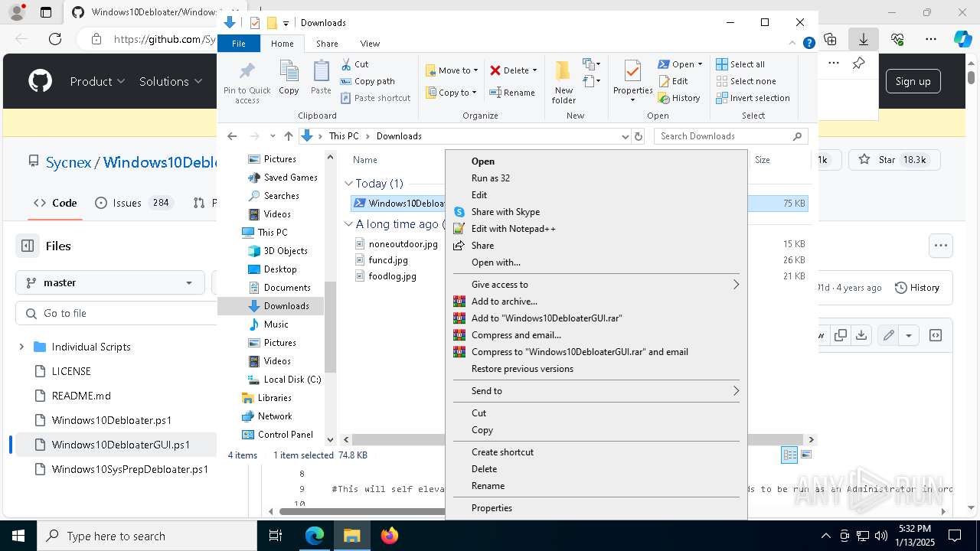
Task: Click Pin to Quick access in ribbon
Action: pyautogui.click(x=247, y=83)
